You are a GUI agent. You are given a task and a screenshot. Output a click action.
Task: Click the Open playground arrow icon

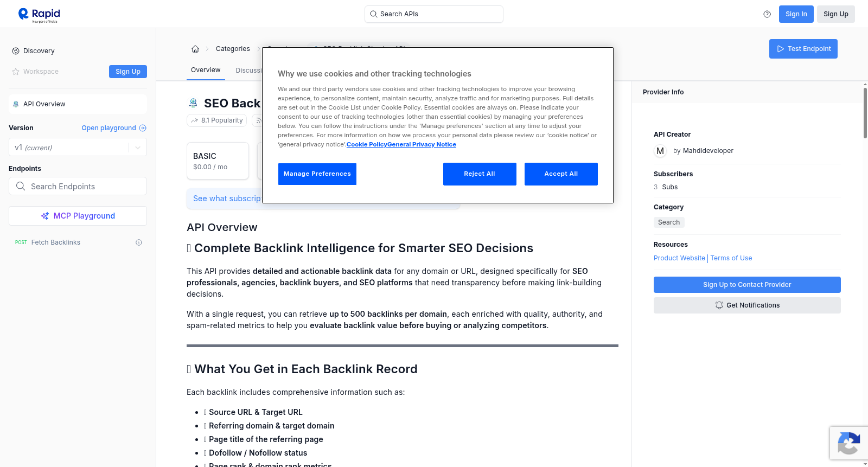tap(143, 128)
